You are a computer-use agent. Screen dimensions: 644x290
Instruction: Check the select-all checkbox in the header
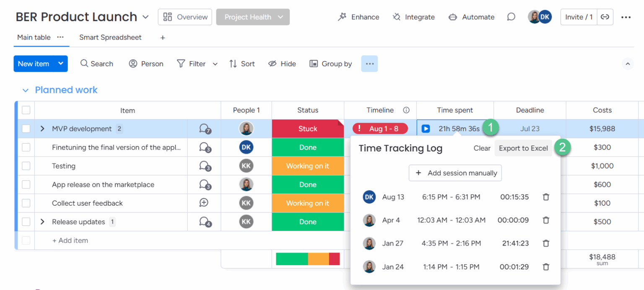[x=26, y=110]
